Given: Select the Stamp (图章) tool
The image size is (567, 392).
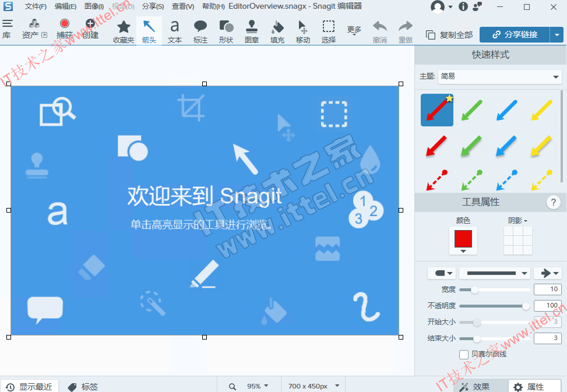Looking at the screenshot, I should (x=252, y=31).
